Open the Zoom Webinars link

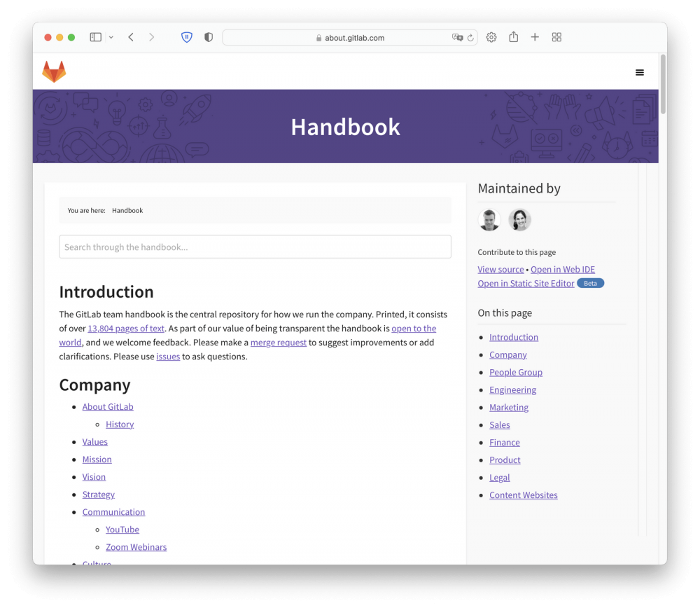tap(136, 547)
